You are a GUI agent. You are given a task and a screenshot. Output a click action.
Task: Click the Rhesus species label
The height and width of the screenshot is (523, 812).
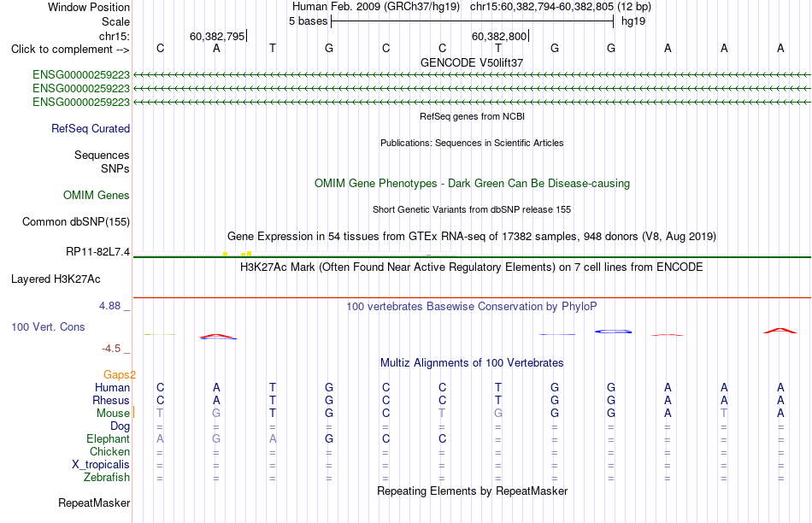(x=111, y=400)
